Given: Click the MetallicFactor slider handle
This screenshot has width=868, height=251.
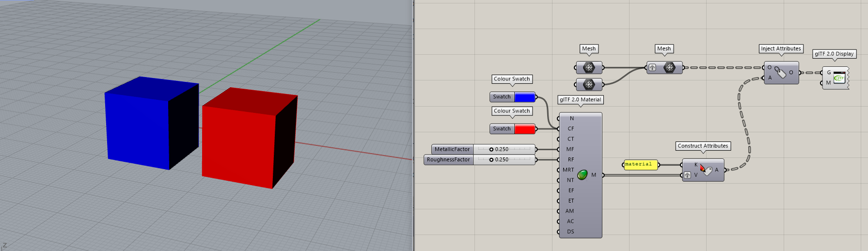Looking at the screenshot, I should [x=491, y=150].
